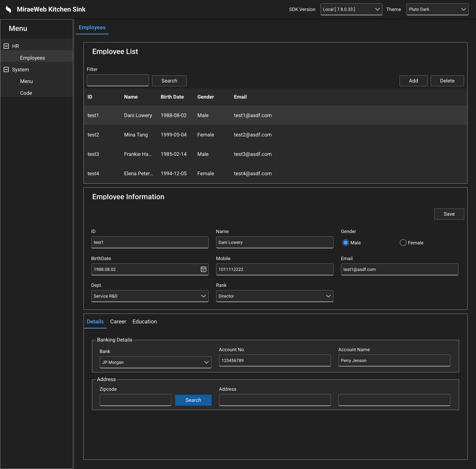This screenshot has height=469, width=476.
Task: Open the BirthDate calendar picker icon
Action: pyautogui.click(x=203, y=269)
